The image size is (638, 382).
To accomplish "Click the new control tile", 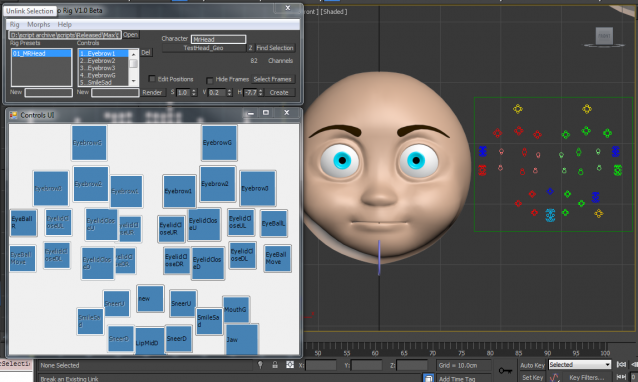I will point(150,298).
